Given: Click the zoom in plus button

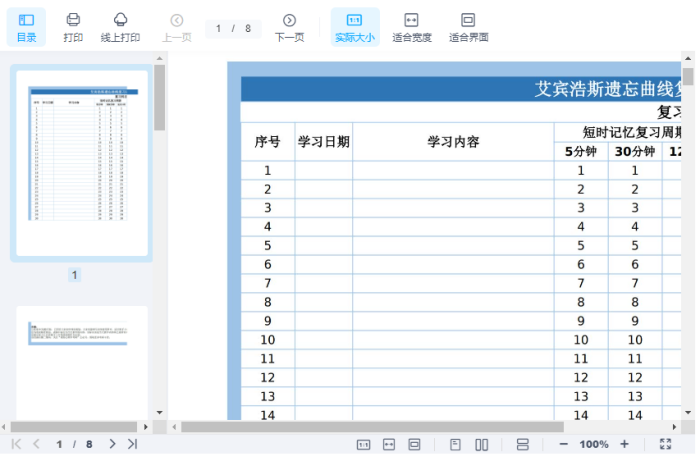Looking at the screenshot, I should point(625,444).
